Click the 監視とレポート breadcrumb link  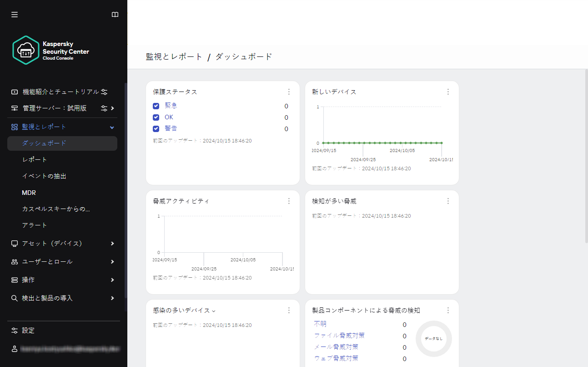174,57
